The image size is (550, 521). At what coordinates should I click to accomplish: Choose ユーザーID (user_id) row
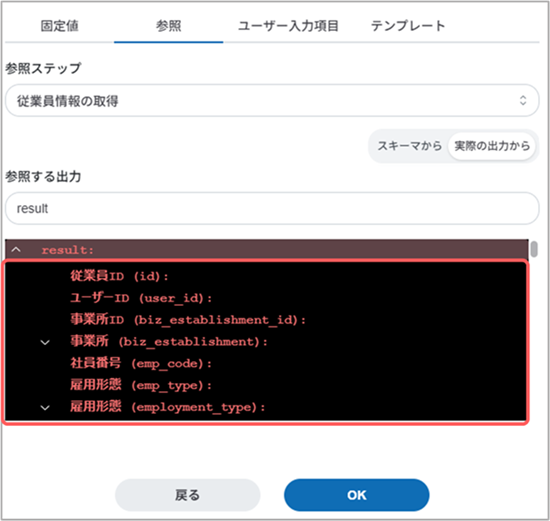(141, 298)
